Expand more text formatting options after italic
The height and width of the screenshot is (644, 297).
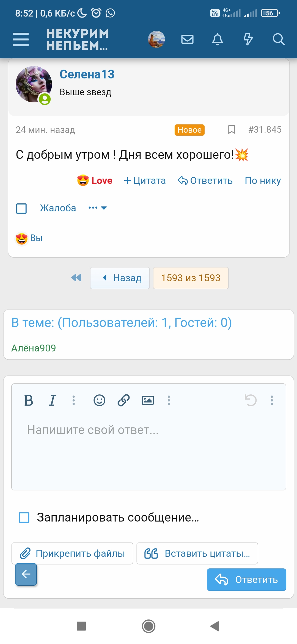coord(73,400)
